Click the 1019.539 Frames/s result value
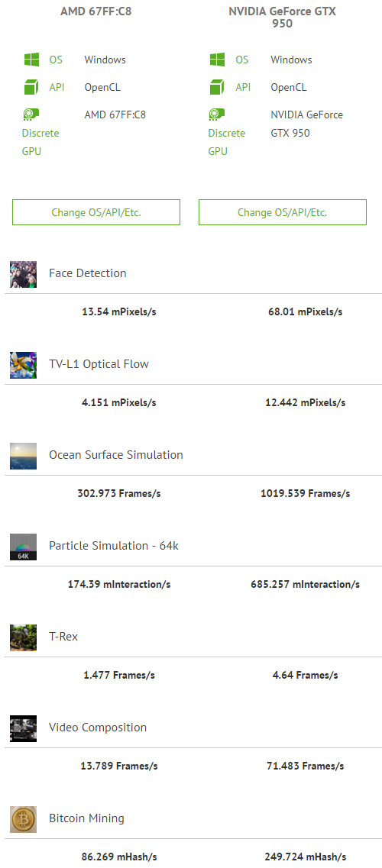Image resolution: width=382 pixels, height=868 pixels. 305,493
